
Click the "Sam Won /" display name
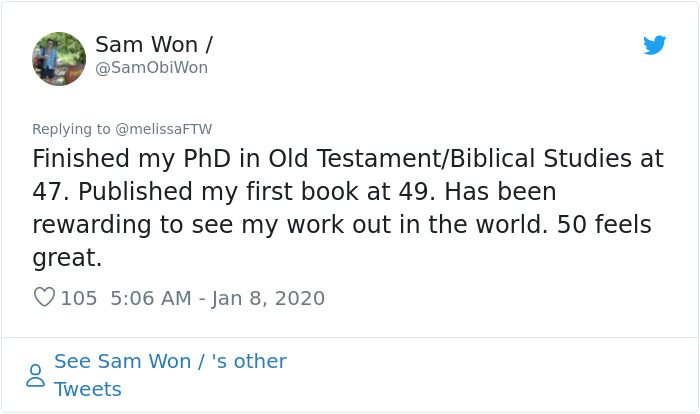pos(153,45)
